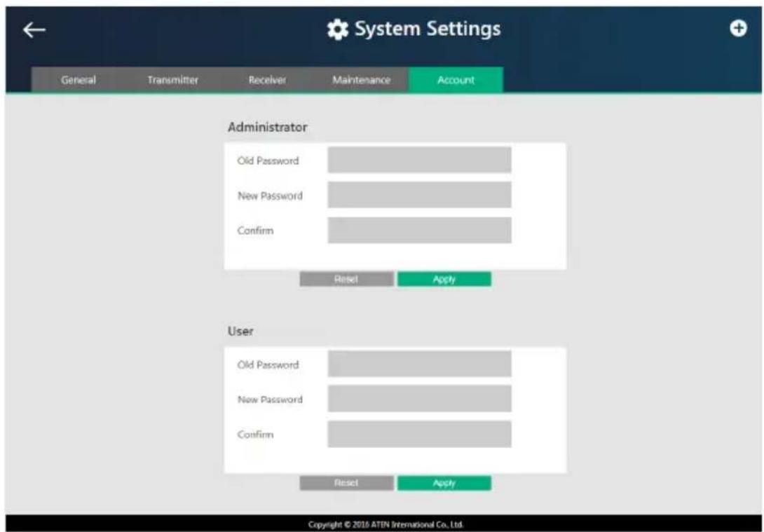Click the ATEN copyright footer text
The image size is (764, 532).
tap(386, 525)
